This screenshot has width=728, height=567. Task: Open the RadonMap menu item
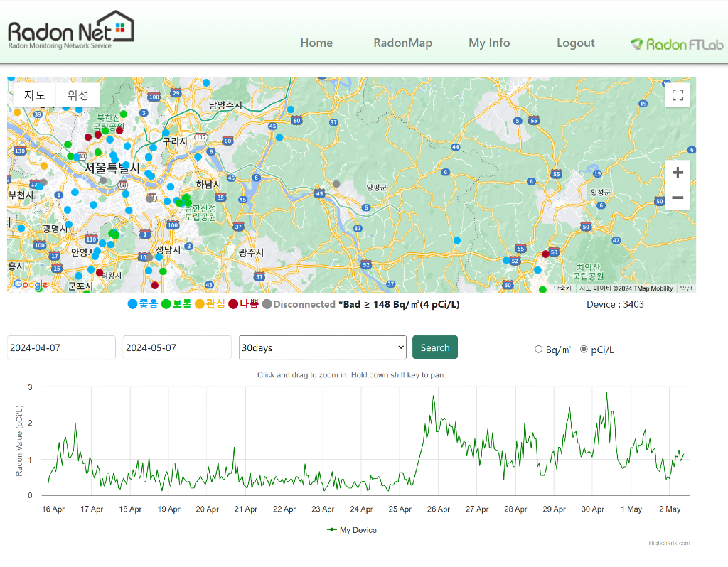[402, 43]
